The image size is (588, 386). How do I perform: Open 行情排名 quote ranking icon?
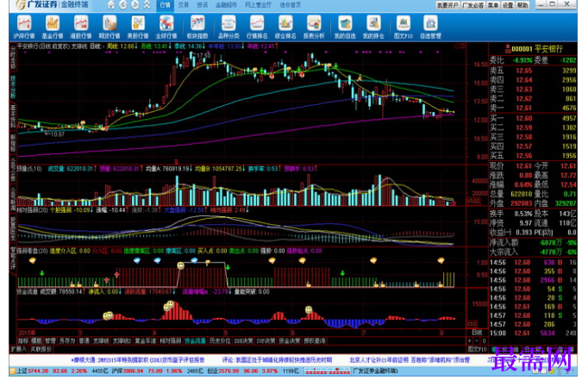pyautogui.click(x=257, y=27)
